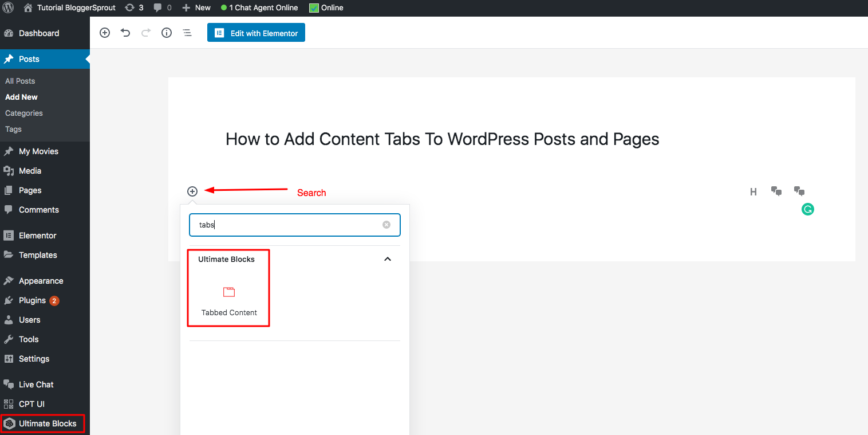Click Edit with Elementor button
Image resolution: width=868 pixels, height=435 pixels.
pyautogui.click(x=256, y=33)
